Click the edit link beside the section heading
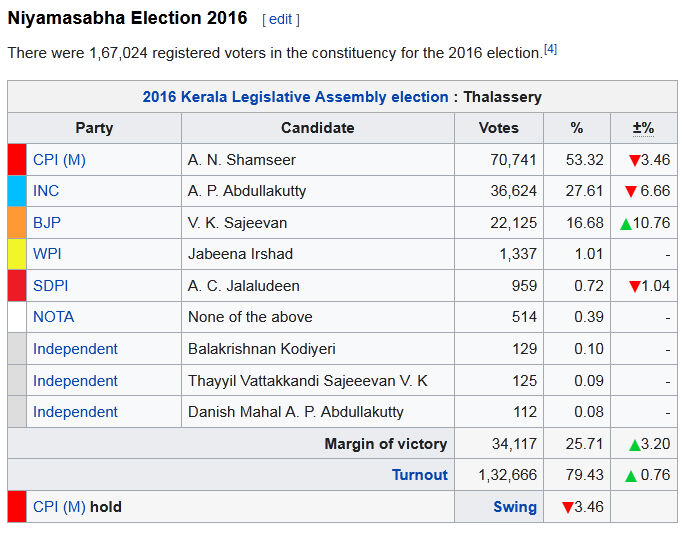This screenshot has height=548, width=687. [x=280, y=19]
